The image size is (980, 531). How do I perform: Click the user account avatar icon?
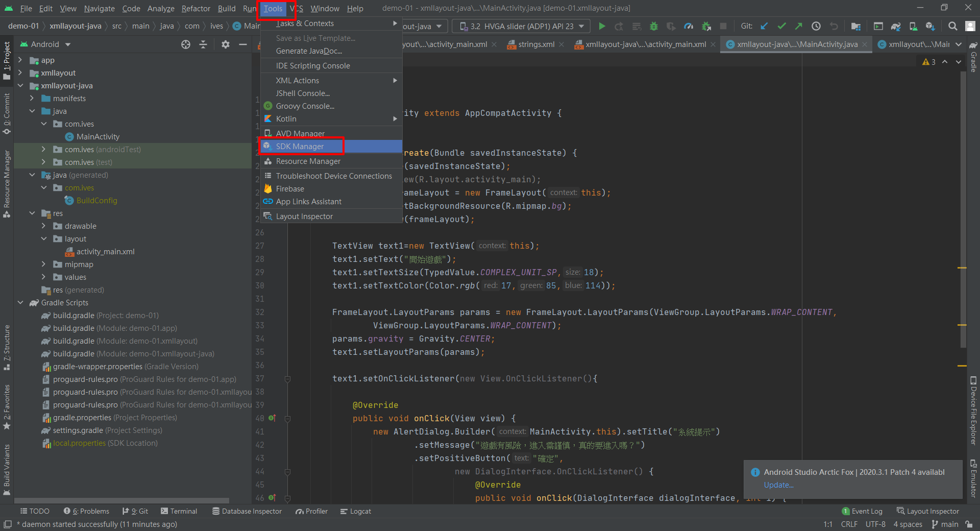pyautogui.click(x=970, y=26)
